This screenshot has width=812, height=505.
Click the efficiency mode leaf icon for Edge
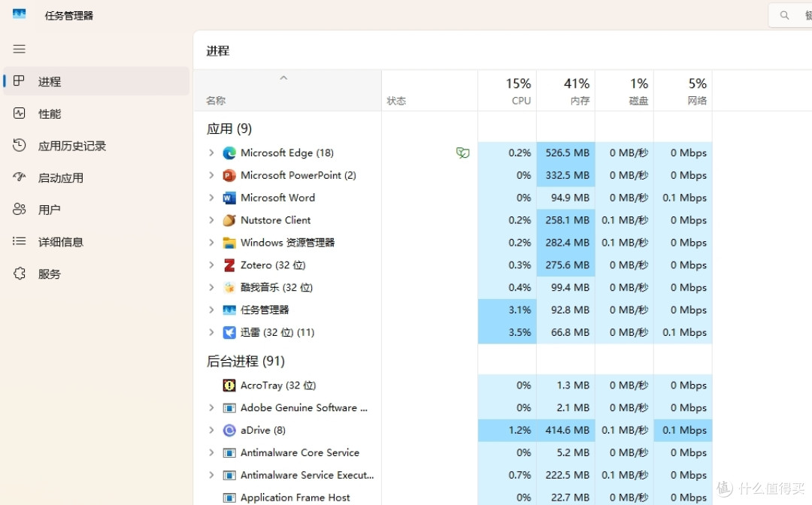[462, 153]
